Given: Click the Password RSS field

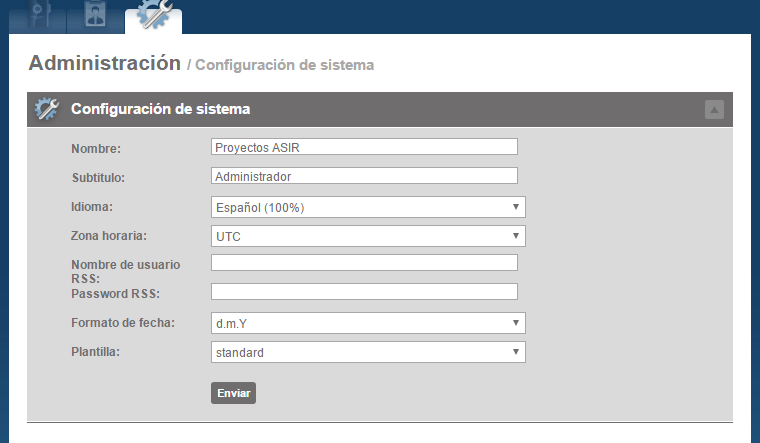Looking at the screenshot, I should 364,292.
